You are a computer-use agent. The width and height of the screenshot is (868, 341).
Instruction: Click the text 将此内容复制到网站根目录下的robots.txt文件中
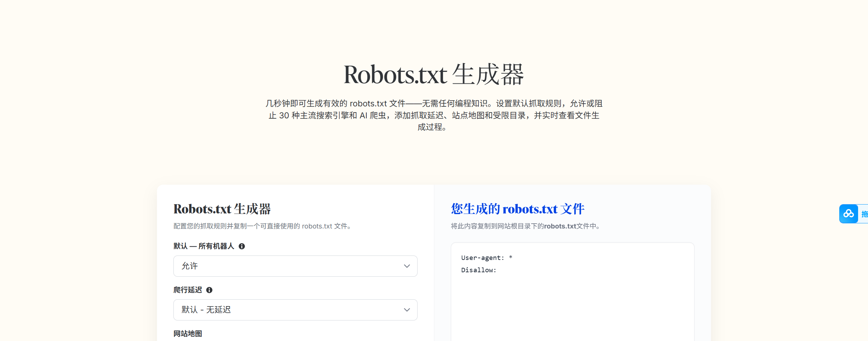point(525,226)
